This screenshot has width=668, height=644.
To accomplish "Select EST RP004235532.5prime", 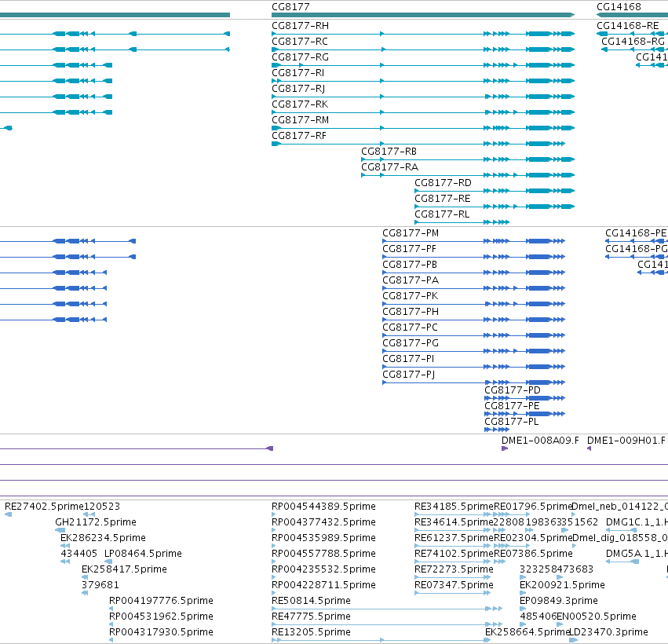I will pyautogui.click(x=323, y=570).
